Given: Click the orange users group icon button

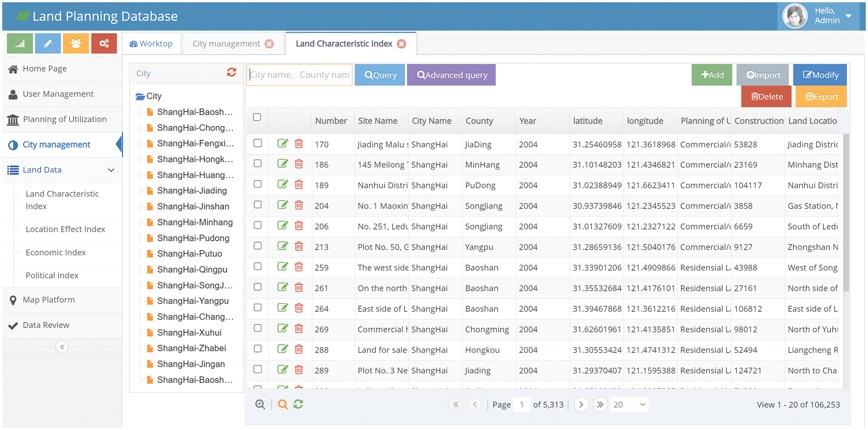Looking at the screenshot, I should [x=76, y=43].
